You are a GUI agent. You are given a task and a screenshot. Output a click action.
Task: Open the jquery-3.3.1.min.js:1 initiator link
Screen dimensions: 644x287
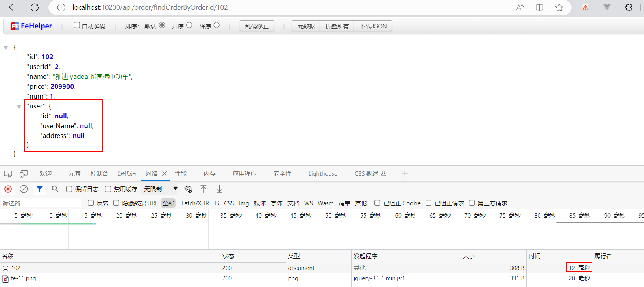379,278
